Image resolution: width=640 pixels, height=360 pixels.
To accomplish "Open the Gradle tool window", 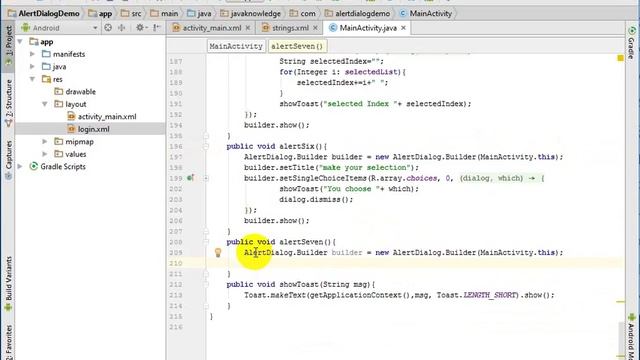I will 631,43.
